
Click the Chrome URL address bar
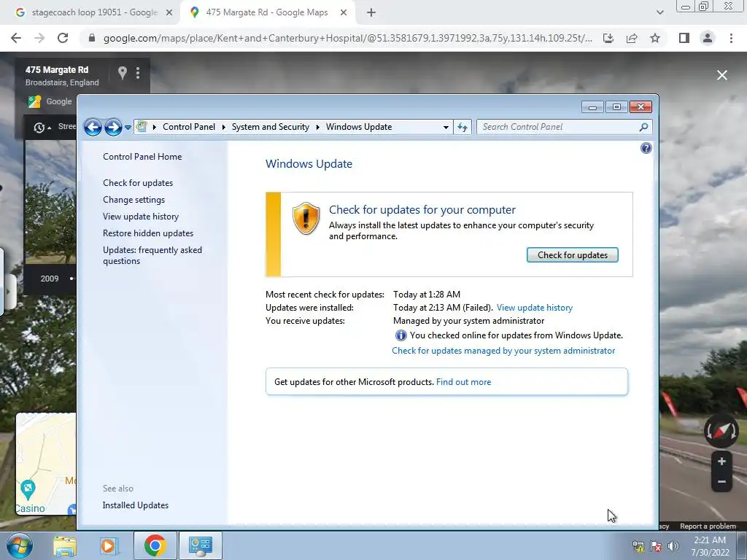[348, 38]
